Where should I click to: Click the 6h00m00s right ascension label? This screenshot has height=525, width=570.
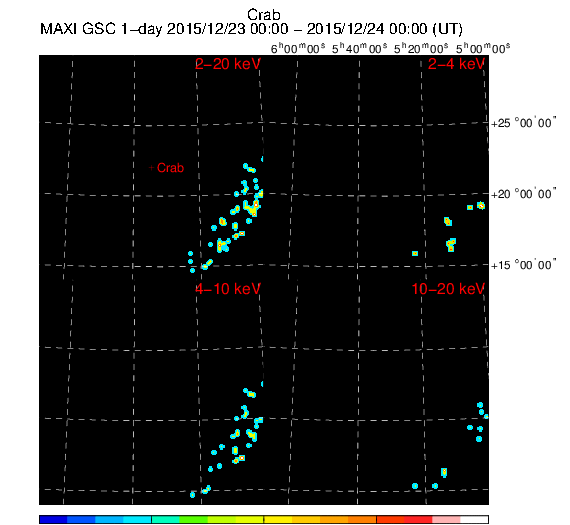(x=298, y=48)
